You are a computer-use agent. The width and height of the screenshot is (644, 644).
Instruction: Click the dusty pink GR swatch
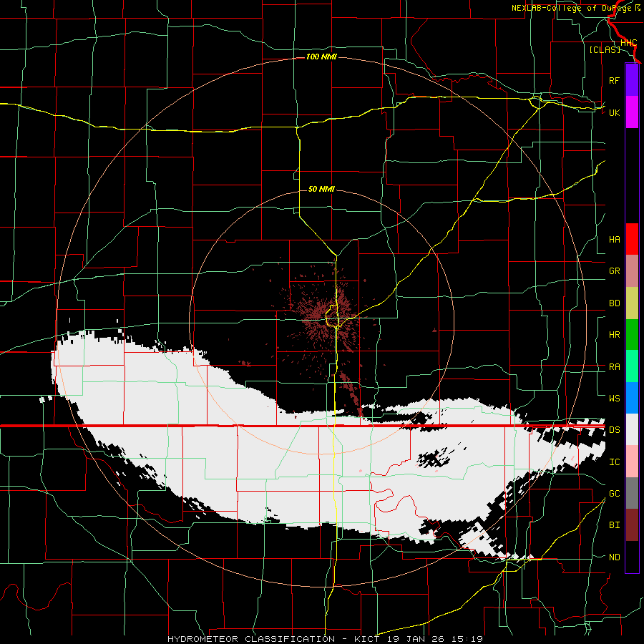(x=632, y=271)
